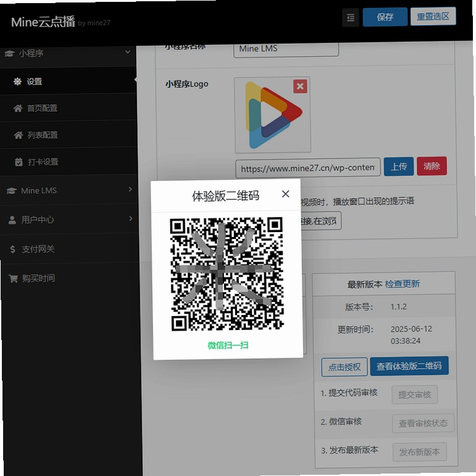The height and width of the screenshot is (476, 476).
Task: Open 支付网关 in the sidebar
Action: (70, 249)
